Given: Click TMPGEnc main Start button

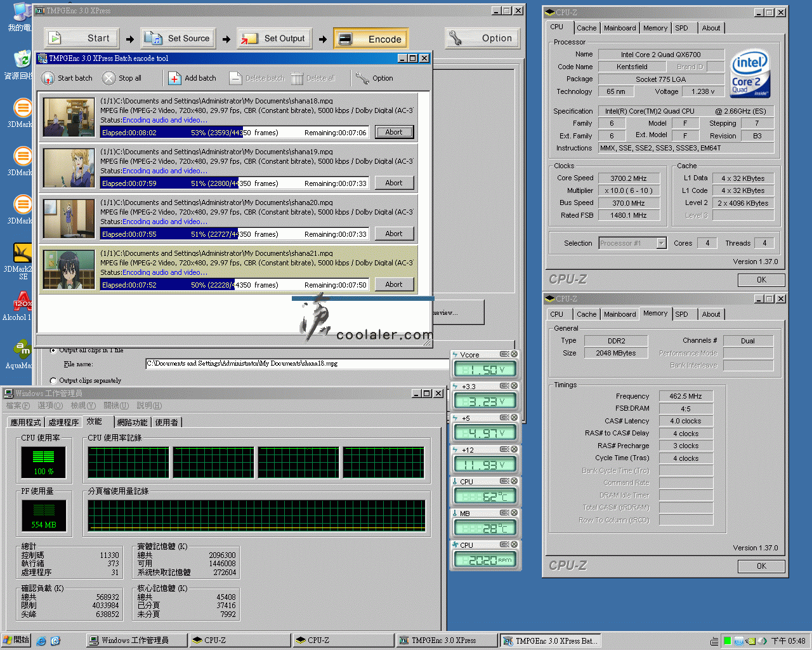Looking at the screenshot, I should point(81,38).
